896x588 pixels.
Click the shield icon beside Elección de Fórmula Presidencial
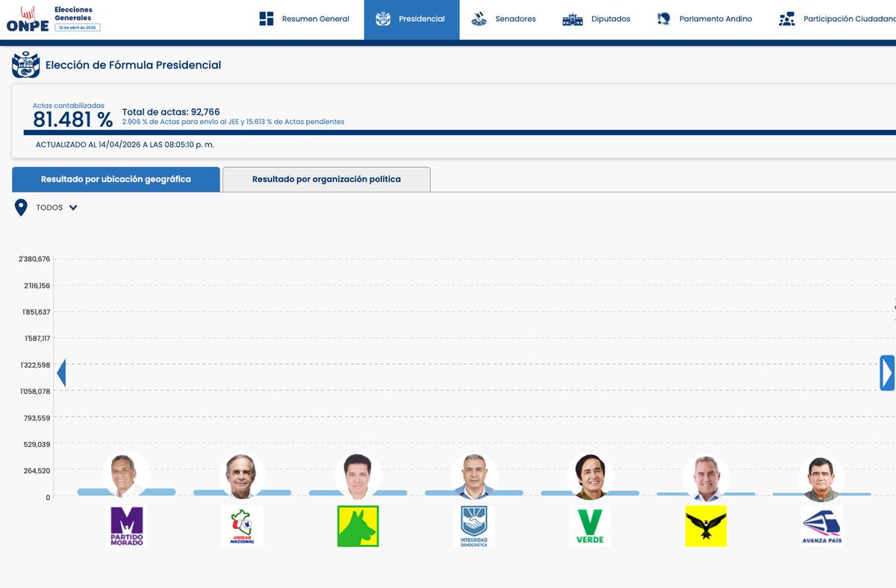[25, 65]
